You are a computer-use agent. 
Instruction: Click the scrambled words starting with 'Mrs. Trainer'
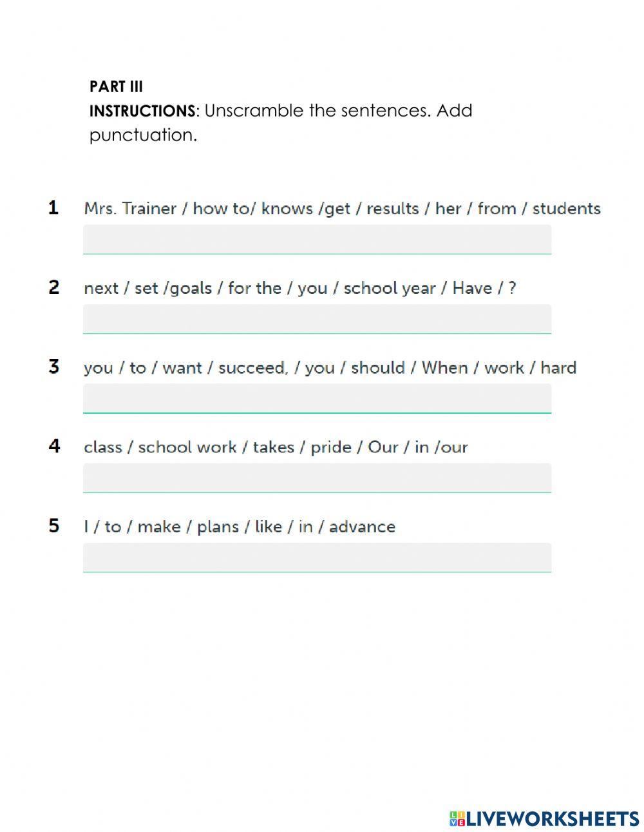pyautogui.click(x=342, y=209)
